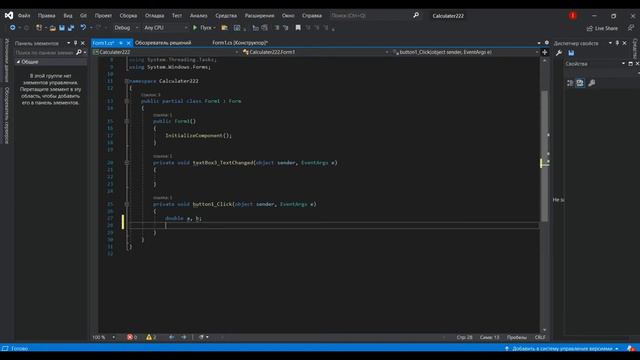The image size is (640, 360).
Task: Click the categorized view icon in Свойства
Action: tap(570, 83)
